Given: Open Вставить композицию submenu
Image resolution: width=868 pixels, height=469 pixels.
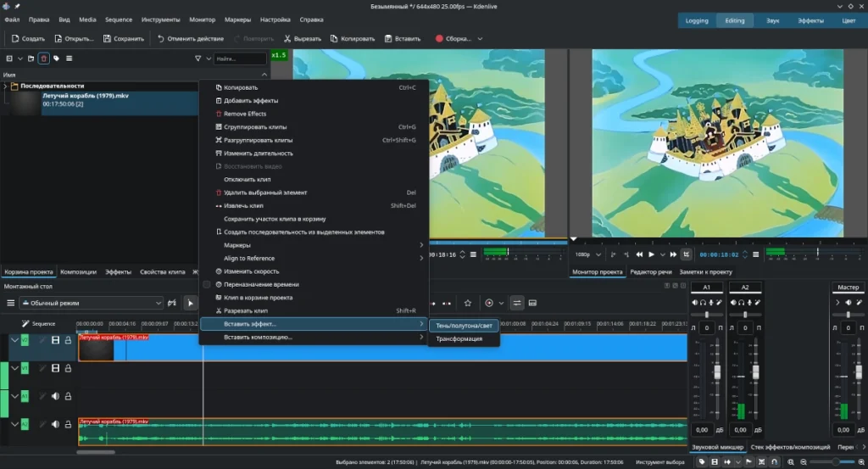Looking at the screenshot, I should (314, 338).
